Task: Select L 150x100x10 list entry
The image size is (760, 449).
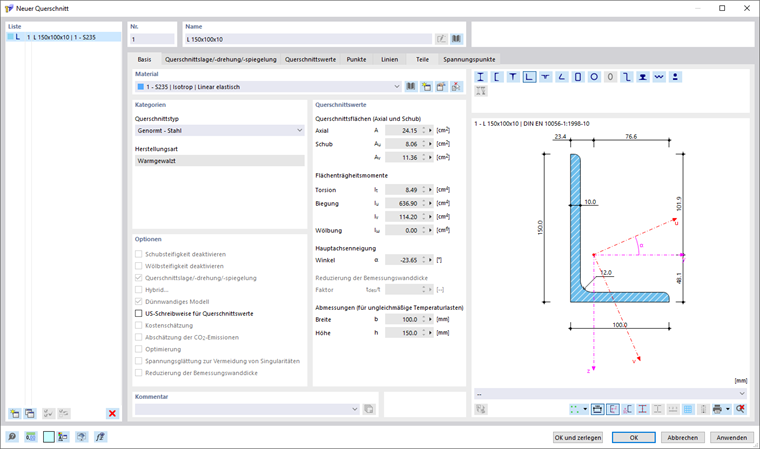Action: (63, 37)
